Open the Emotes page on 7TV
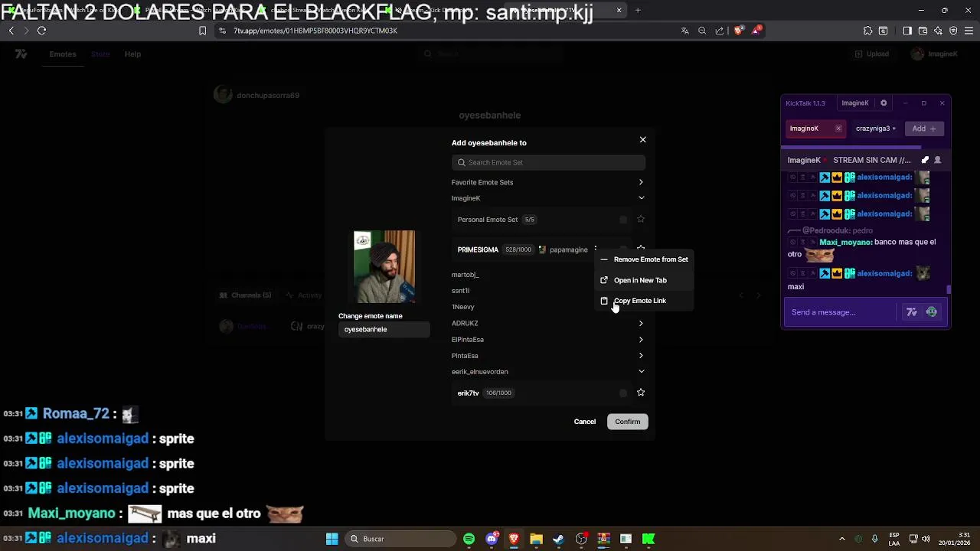The height and width of the screenshot is (551, 980). coord(63,54)
